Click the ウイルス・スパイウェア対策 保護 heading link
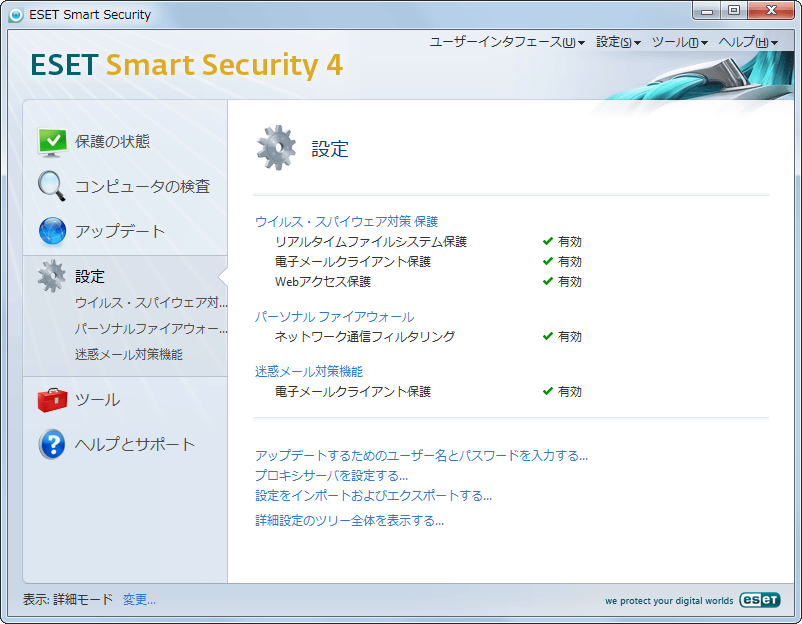 (346, 221)
